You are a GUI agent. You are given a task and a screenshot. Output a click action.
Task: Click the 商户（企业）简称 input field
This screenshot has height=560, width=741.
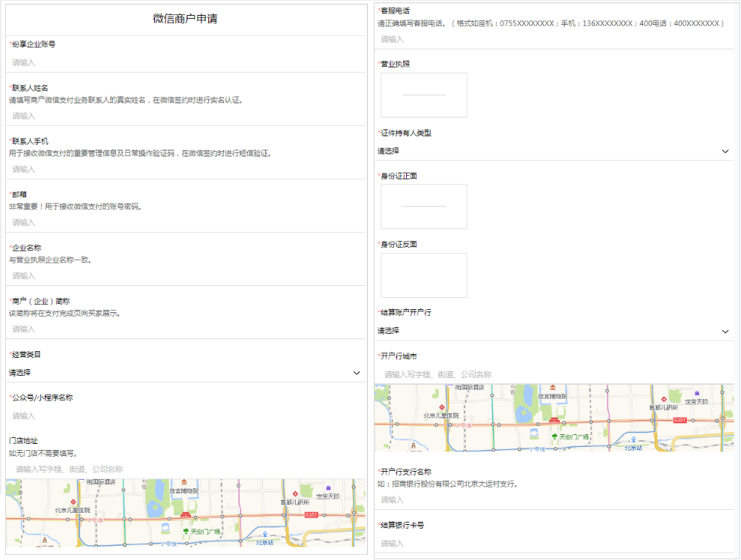(186, 329)
